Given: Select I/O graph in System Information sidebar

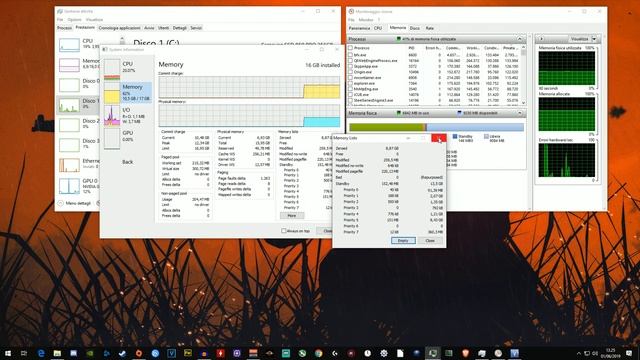Looking at the screenshot, I should (111, 115).
